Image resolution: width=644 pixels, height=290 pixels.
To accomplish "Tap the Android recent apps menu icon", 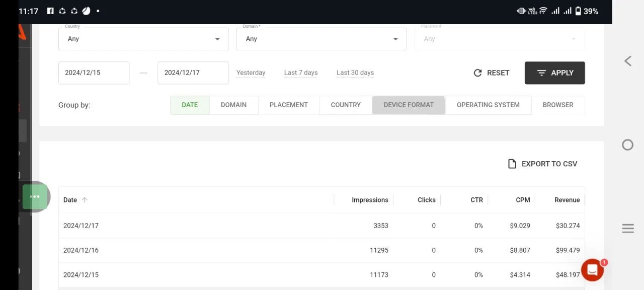I will pyautogui.click(x=628, y=229).
